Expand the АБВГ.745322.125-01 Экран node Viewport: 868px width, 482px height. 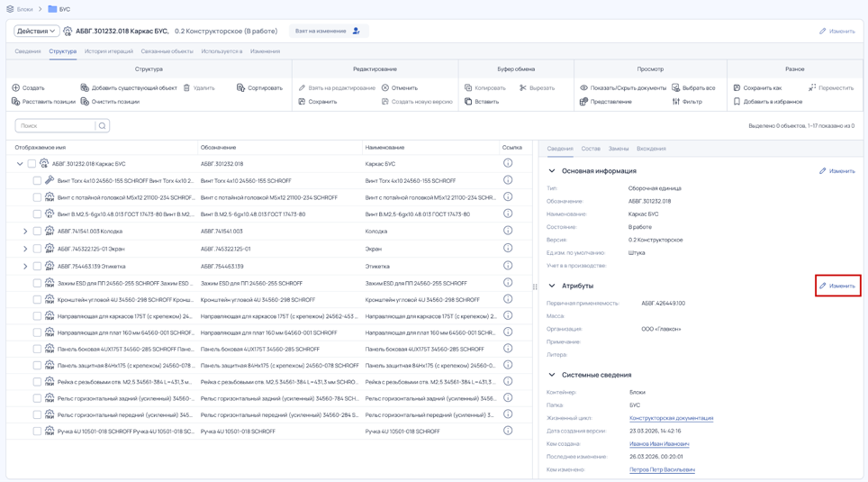click(25, 249)
